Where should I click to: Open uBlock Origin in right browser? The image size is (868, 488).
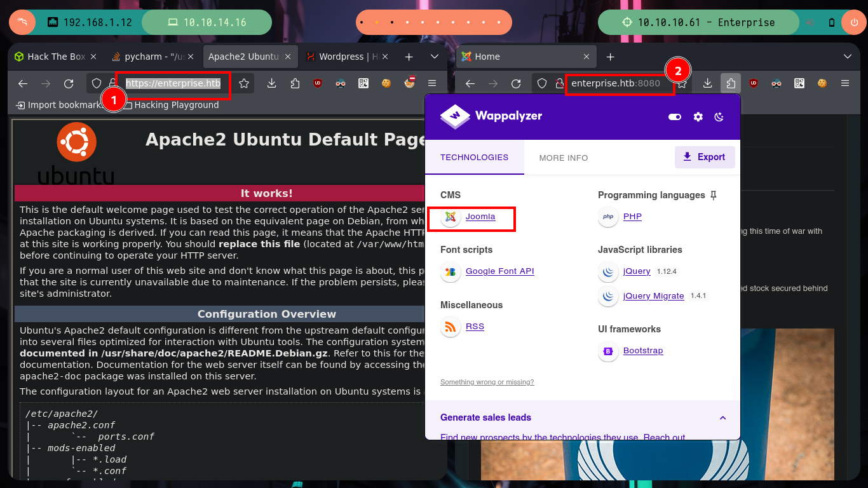pos(754,83)
